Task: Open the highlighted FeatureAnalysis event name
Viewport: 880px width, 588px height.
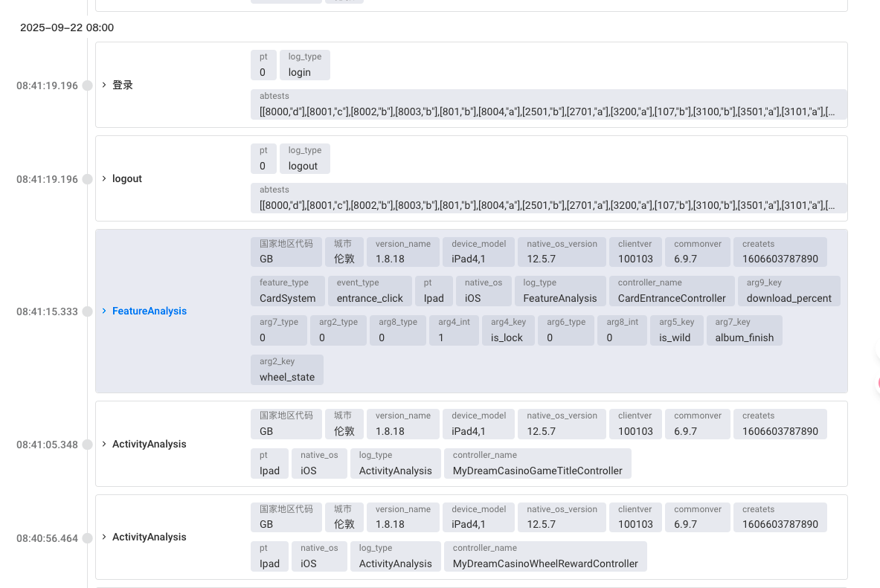Action: [x=150, y=311]
